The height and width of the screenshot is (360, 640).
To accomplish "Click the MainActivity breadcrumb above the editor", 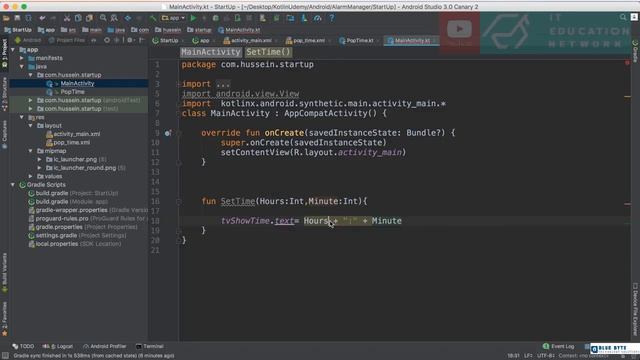I will (x=211, y=52).
